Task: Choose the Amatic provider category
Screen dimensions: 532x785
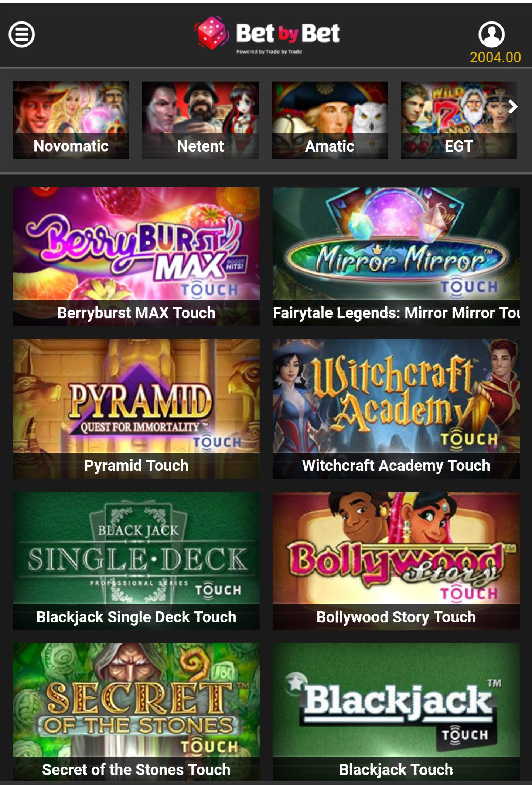Action: [x=330, y=120]
